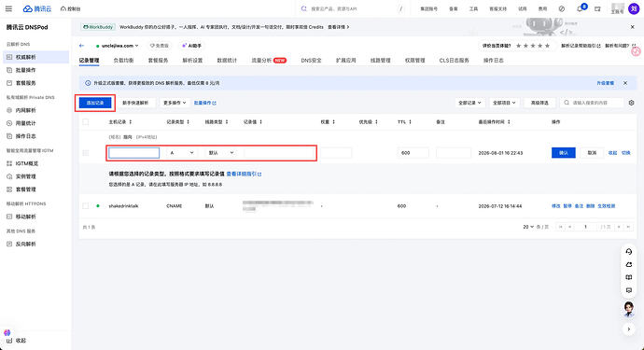644x350 pixels.
Task: Focus the host record input field
Action: tap(133, 153)
